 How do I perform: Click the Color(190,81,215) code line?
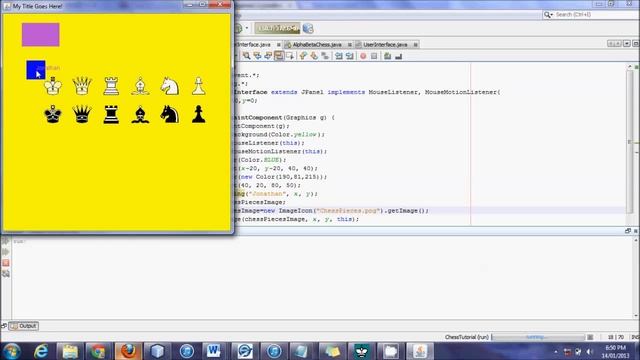pos(281,177)
